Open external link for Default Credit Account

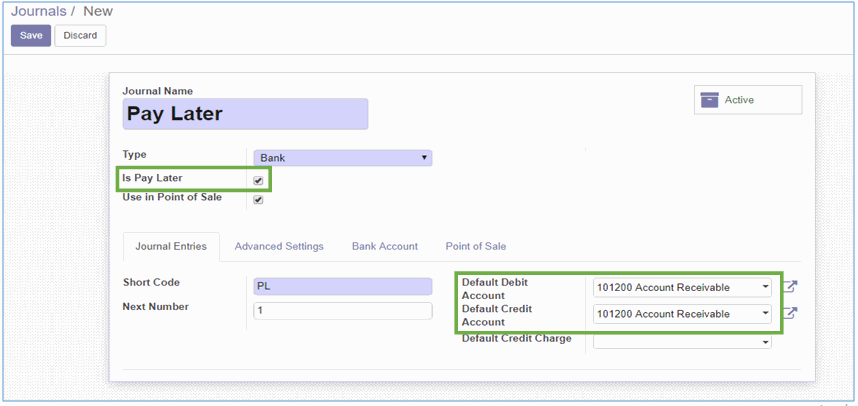point(790,314)
